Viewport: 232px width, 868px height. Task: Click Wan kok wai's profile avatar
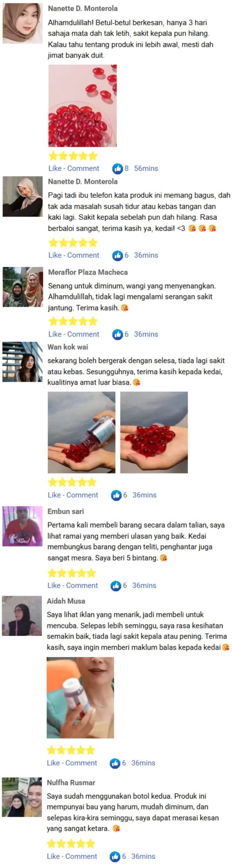(x=23, y=362)
